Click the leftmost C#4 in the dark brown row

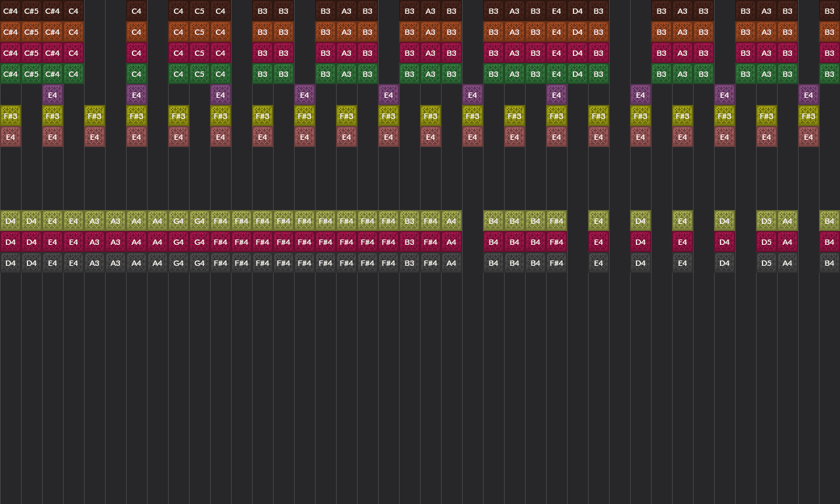pyautogui.click(x=10, y=11)
